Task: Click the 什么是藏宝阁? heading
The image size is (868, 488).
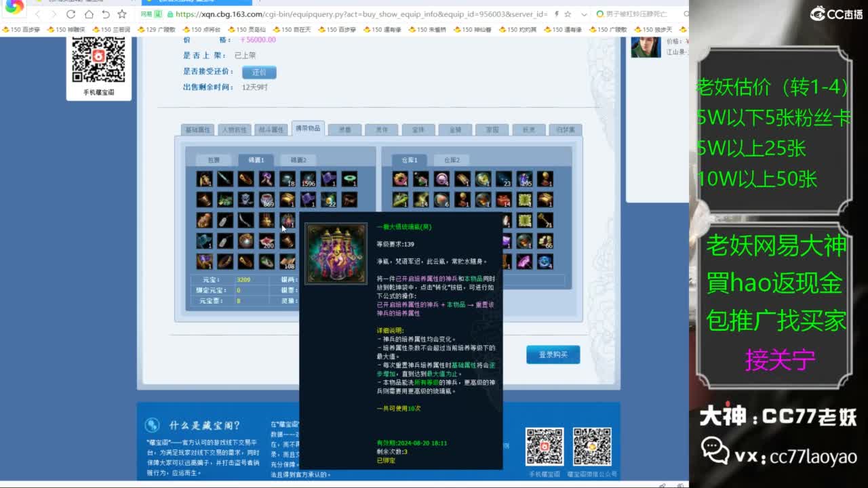Action: [x=205, y=426]
